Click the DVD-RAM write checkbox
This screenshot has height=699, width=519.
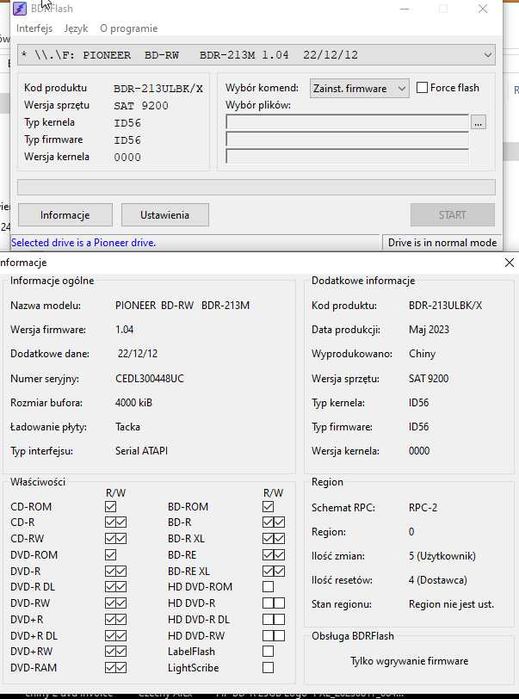[x=121, y=667]
